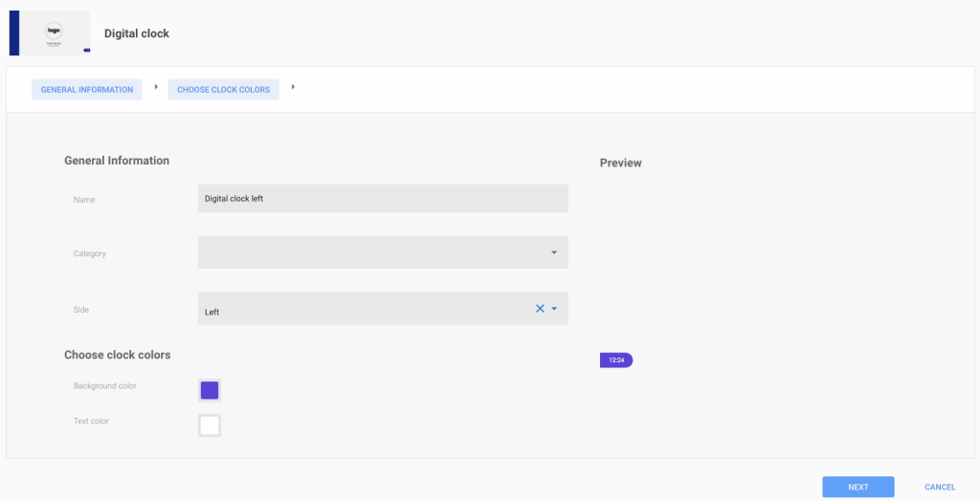The height and width of the screenshot is (501, 980).
Task: Click the Text color label
Action: (91, 421)
